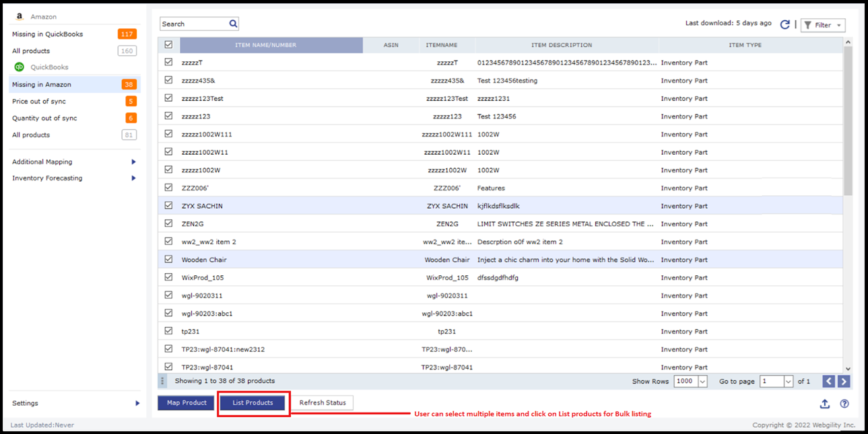Click the export upload icon

(x=824, y=404)
